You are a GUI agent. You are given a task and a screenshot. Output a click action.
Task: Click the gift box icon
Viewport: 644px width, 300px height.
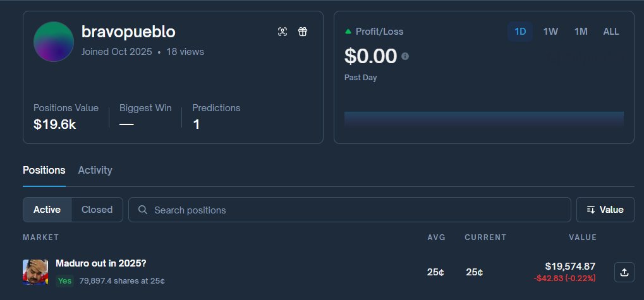pos(303,32)
